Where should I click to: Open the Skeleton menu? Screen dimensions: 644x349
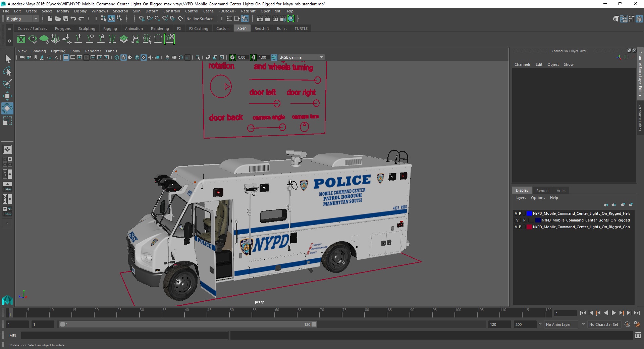click(x=120, y=11)
